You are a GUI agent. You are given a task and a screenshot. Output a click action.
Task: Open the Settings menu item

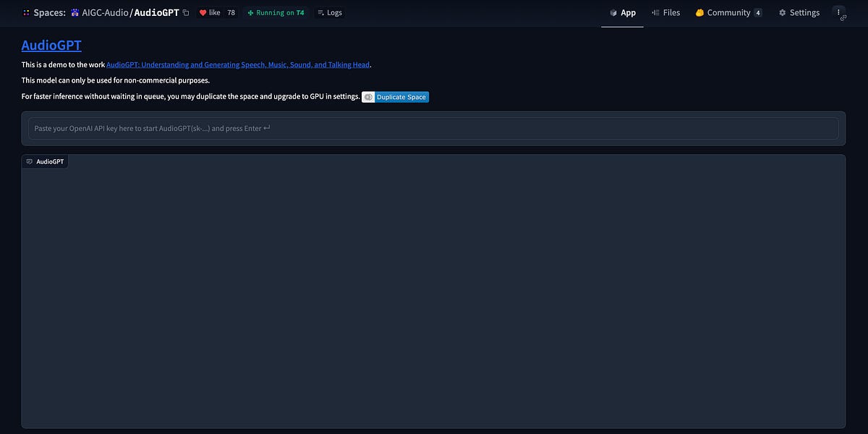point(799,12)
